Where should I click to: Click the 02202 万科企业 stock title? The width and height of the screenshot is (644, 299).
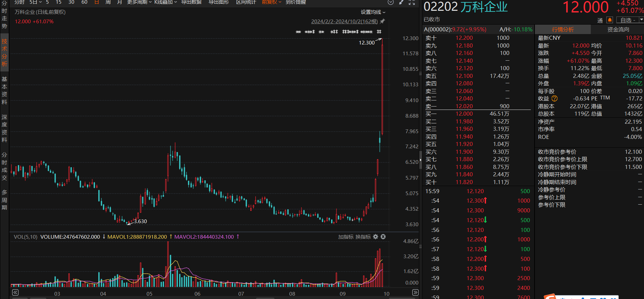tap(465, 7)
